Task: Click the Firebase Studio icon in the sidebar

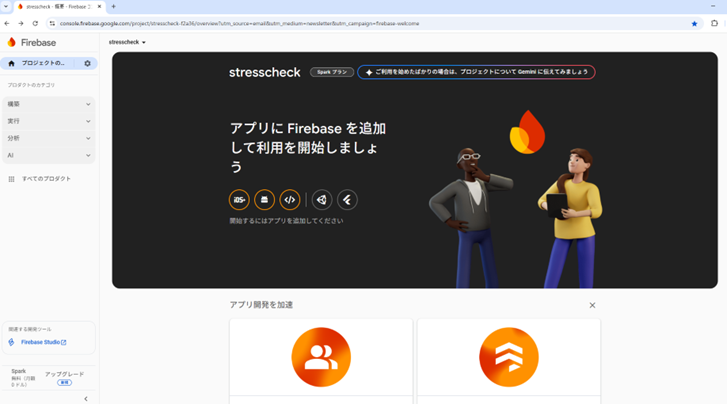Action: (x=12, y=342)
